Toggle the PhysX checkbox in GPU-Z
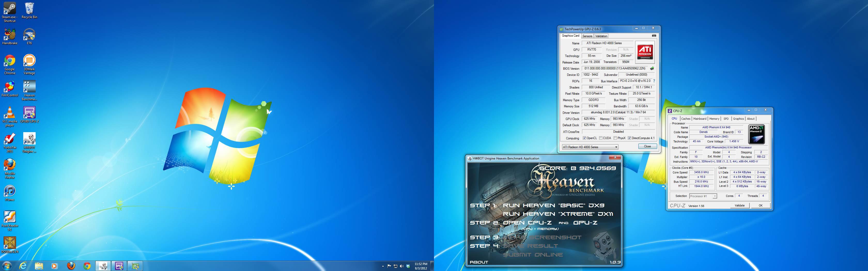The width and height of the screenshot is (868, 271). (615, 138)
